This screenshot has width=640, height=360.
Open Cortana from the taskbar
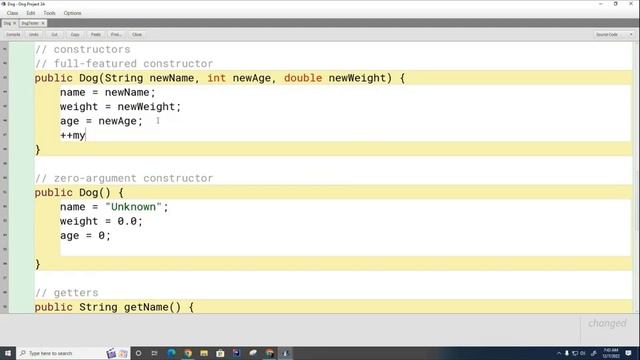click(138, 353)
